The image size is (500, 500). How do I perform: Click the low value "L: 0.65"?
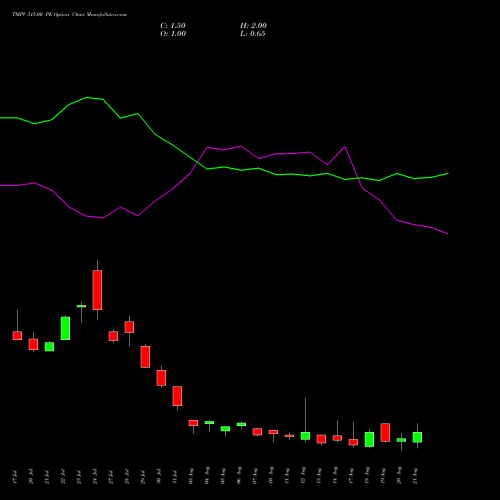(253, 33)
